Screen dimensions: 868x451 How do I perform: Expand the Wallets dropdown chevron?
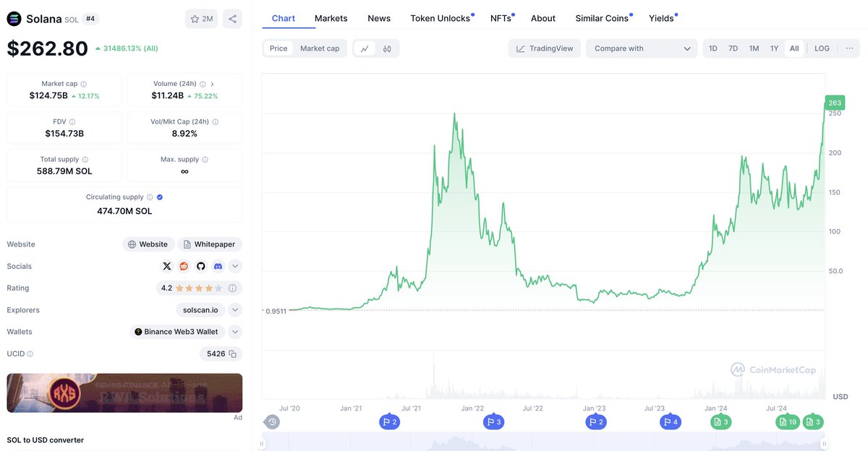point(235,332)
